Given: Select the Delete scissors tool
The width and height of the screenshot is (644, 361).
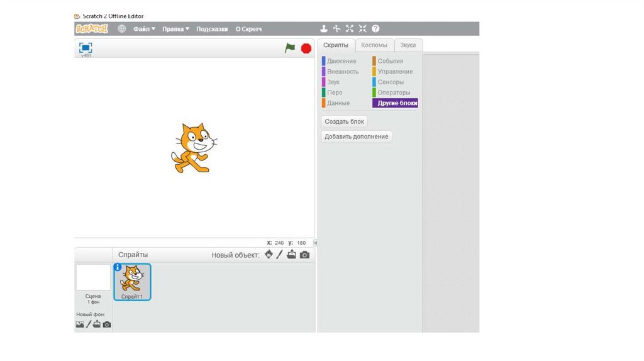Looking at the screenshot, I should [x=337, y=29].
